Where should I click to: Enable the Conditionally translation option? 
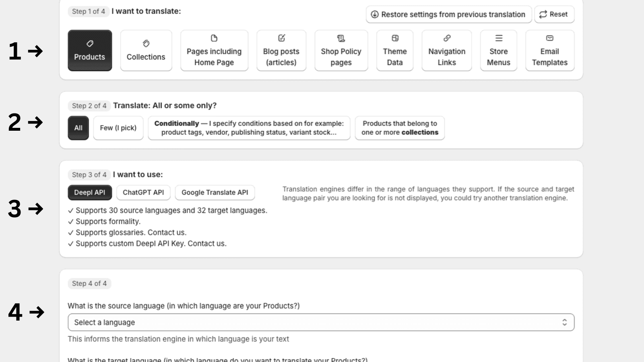point(249,128)
